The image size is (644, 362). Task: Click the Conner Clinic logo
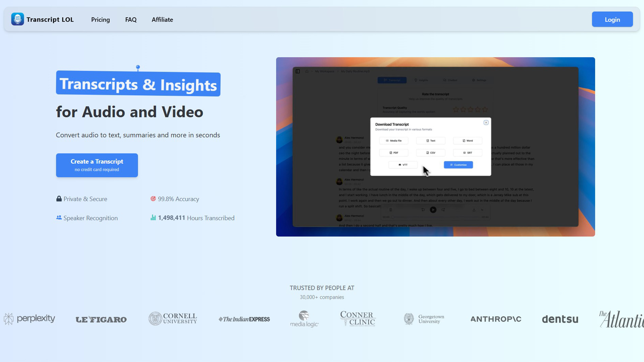(x=358, y=319)
